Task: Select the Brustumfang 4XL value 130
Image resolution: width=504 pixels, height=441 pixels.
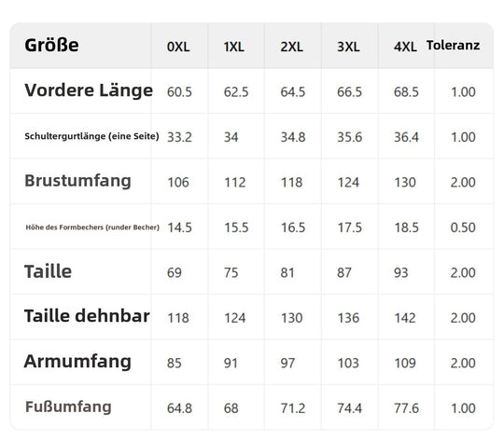Action: pyautogui.click(x=405, y=183)
